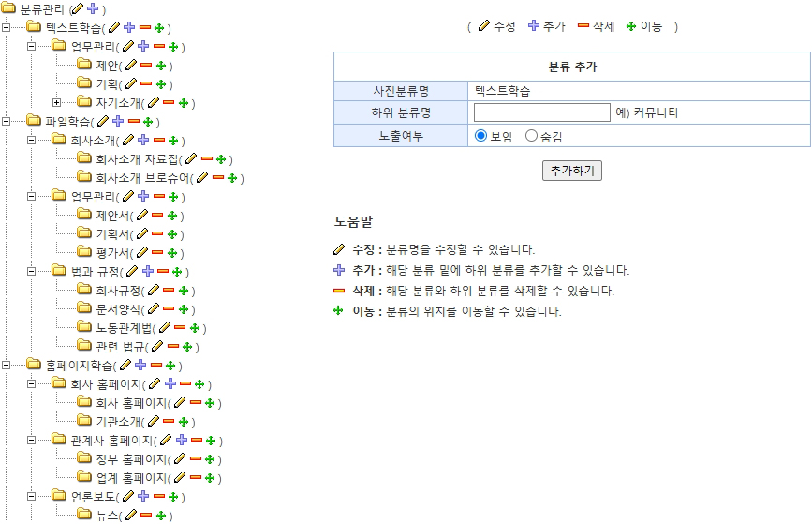Click the delete icon for 회사소개 자료집
Viewport: 812px width, 524px height.
(207, 158)
